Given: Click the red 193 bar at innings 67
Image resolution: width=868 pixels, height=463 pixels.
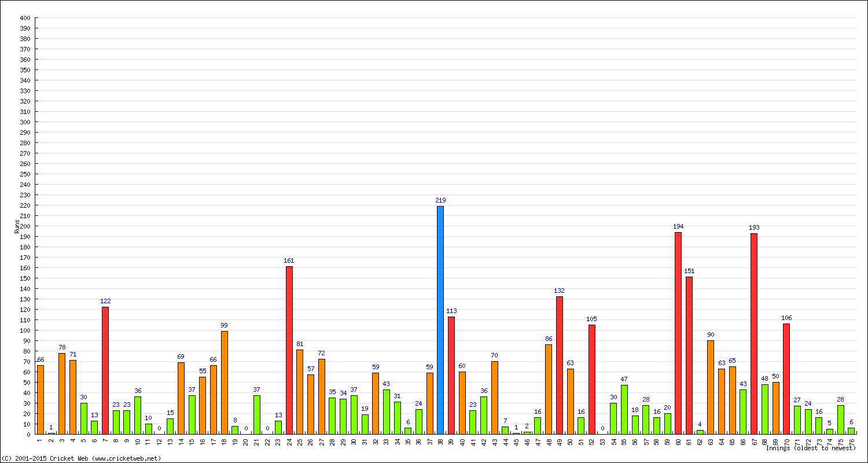Looking at the screenshot, I should coord(754,333).
